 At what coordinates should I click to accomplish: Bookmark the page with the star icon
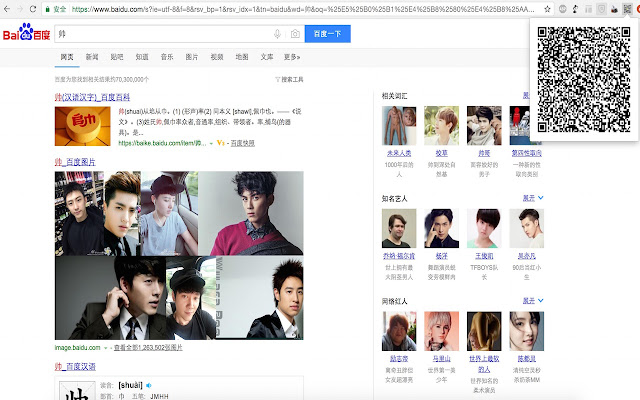click(x=547, y=9)
